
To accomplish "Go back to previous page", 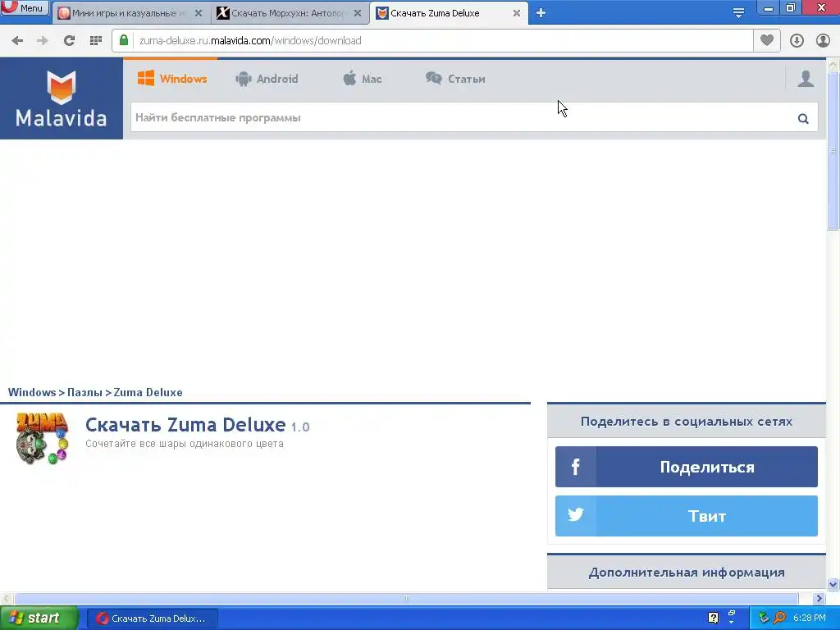I will pyautogui.click(x=17, y=41).
